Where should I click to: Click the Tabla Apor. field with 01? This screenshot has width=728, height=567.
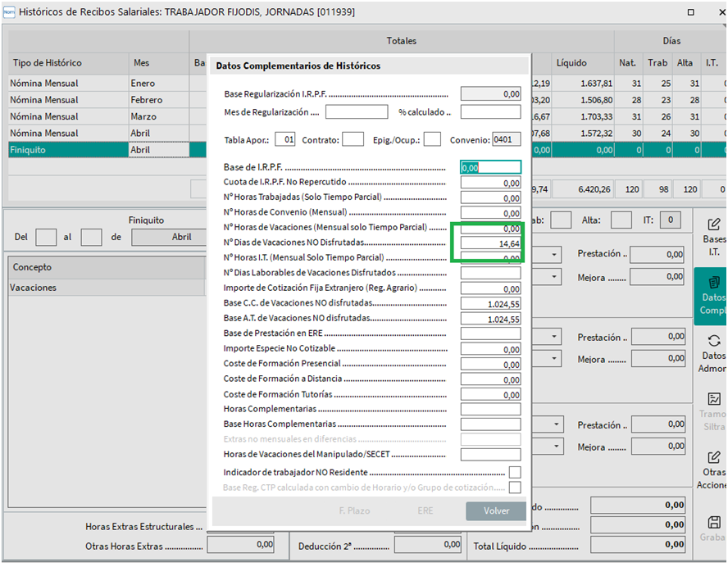[x=285, y=139]
